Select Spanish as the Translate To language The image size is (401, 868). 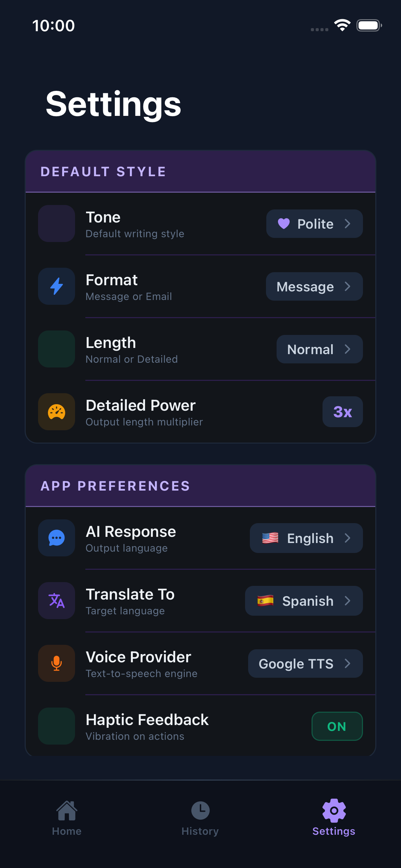click(x=303, y=601)
